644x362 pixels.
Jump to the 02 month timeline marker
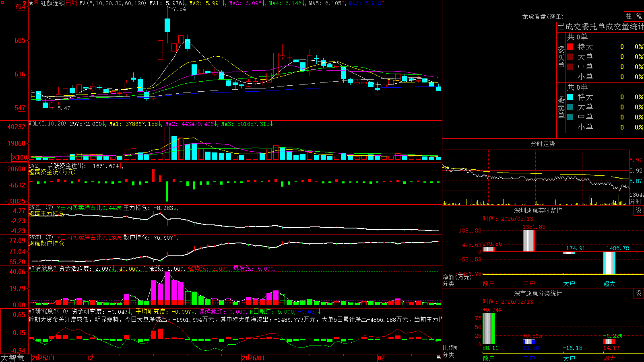(x=381, y=358)
